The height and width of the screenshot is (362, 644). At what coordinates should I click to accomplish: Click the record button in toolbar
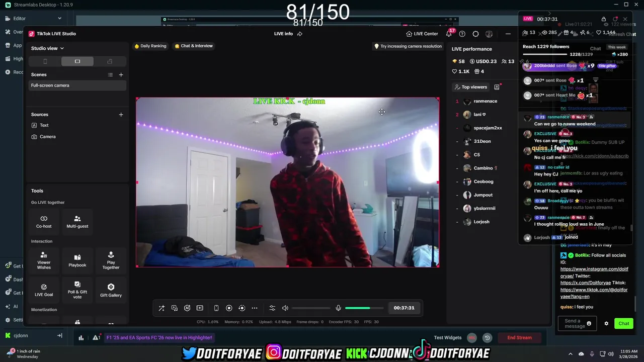pyautogui.click(x=229, y=308)
